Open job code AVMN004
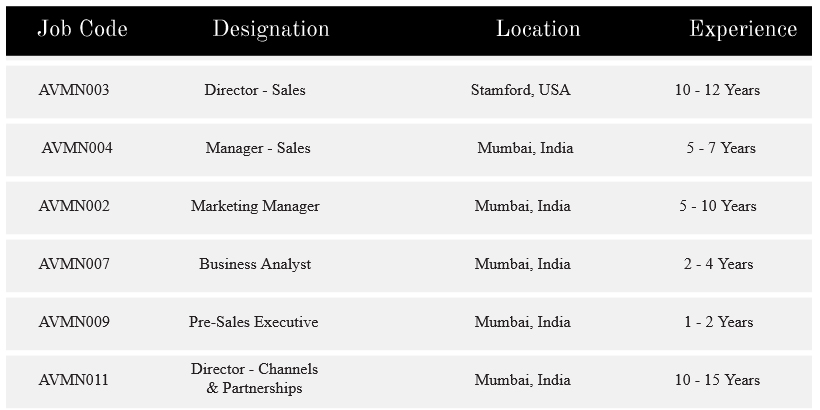 click(77, 148)
